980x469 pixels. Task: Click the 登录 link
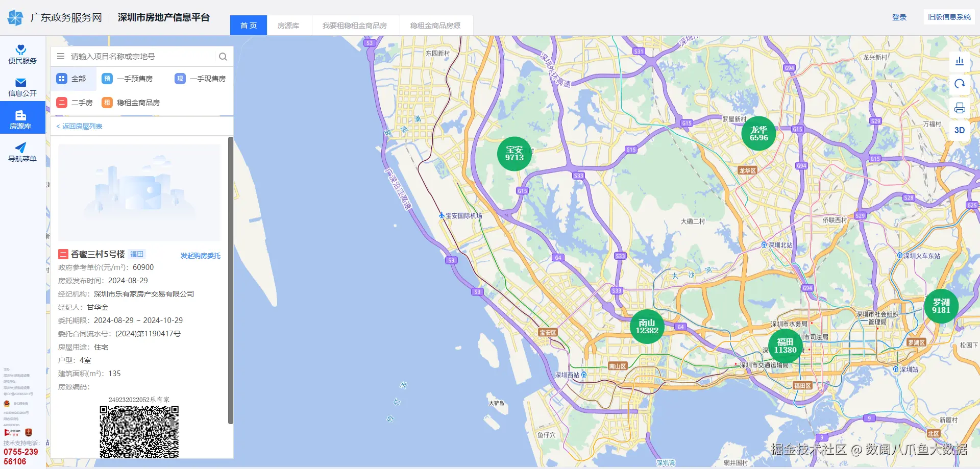click(x=899, y=17)
